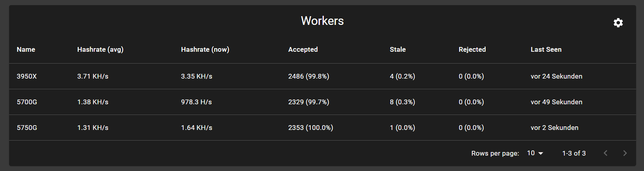Sort by the Last Seen column header
644x171 pixels.
pyautogui.click(x=546, y=49)
